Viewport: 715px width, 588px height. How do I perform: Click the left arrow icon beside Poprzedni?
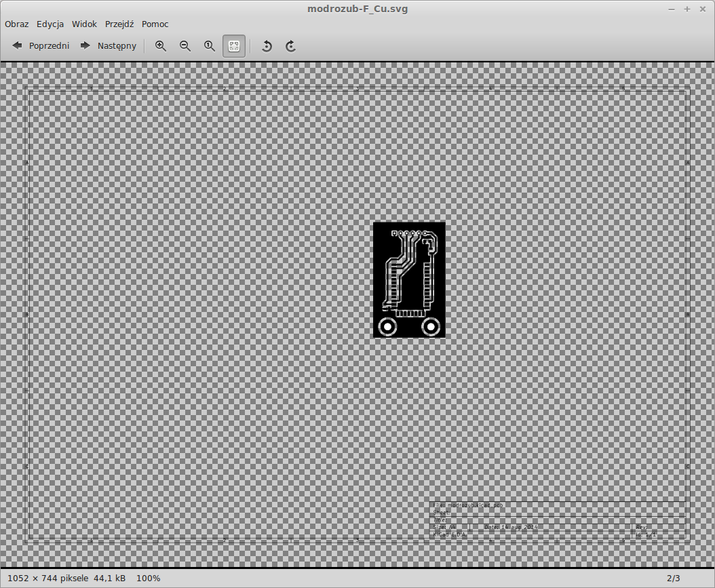pos(18,45)
